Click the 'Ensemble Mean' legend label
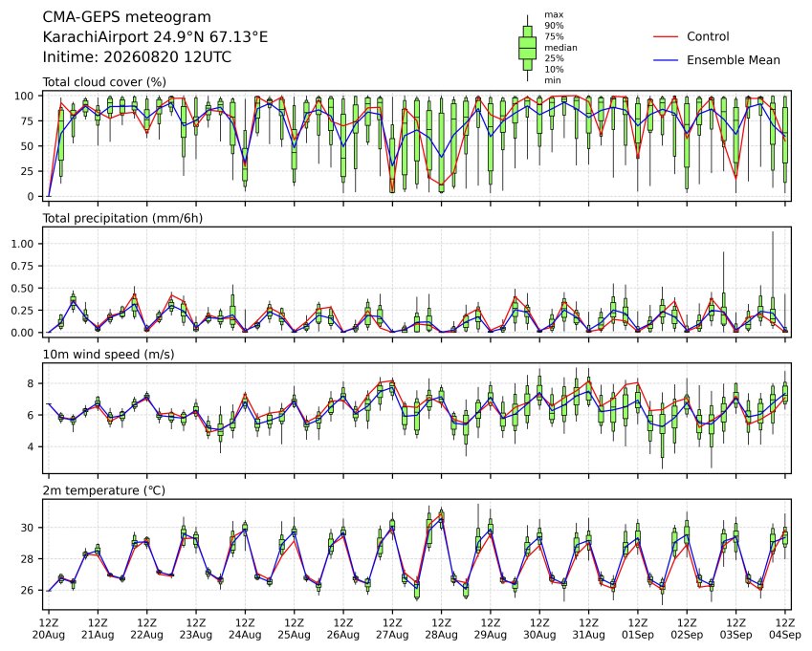The image size is (812, 651). tap(734, 60)
